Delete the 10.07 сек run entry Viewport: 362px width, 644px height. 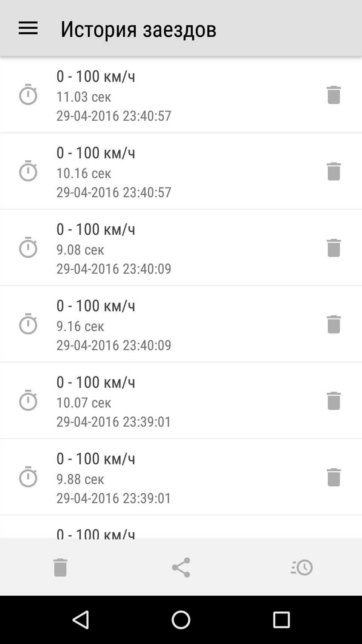tap(333, 401)
